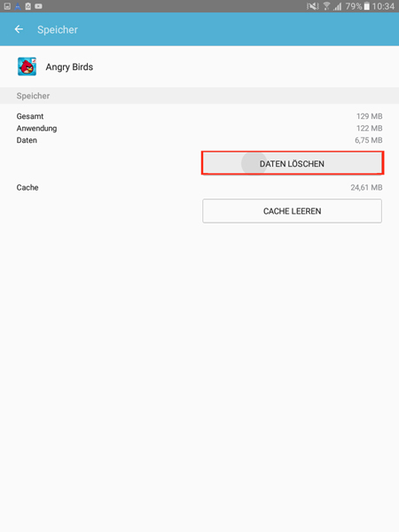Viewport: 399px width, 532px height.
Task: Tap the Angry Birds app icon
Action: [27, 66]
